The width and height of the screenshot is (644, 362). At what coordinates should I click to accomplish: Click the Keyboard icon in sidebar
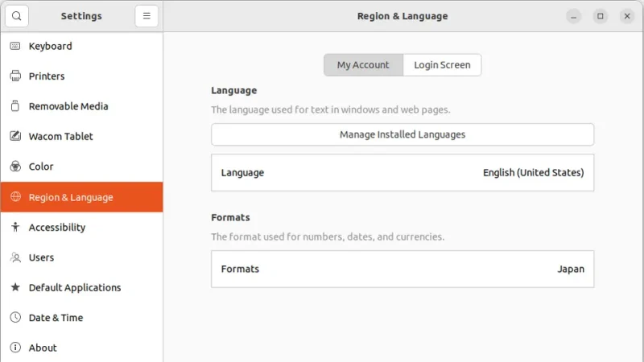pos(15,46)
